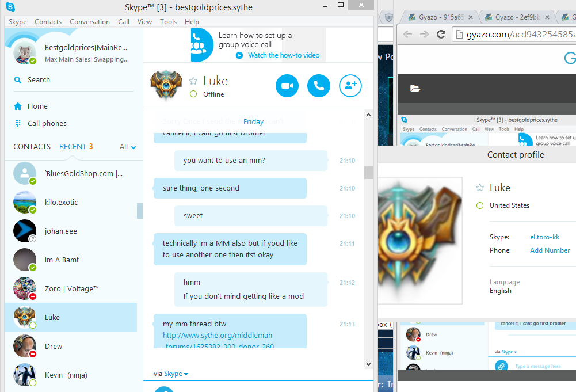This screenshot has width=576, height=392.
Task: Switch to the Gyazo - 2ef9bb browser tab
Action: 517,17
